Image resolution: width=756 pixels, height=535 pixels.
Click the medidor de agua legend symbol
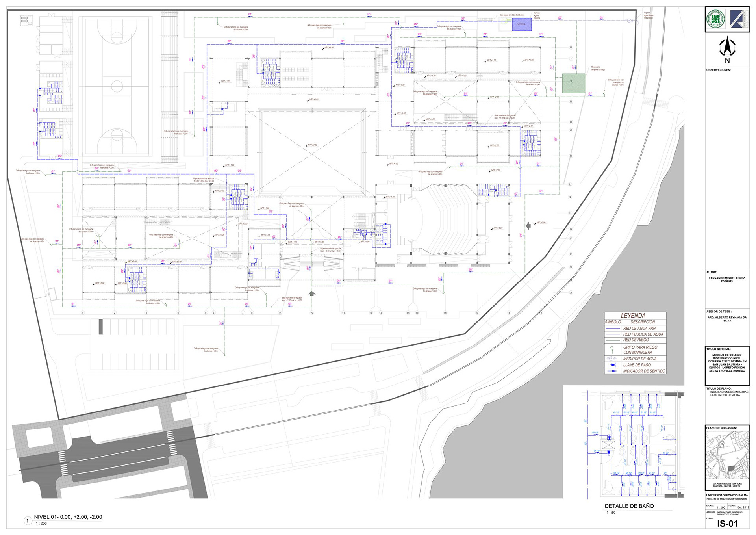tap(611, 359)
